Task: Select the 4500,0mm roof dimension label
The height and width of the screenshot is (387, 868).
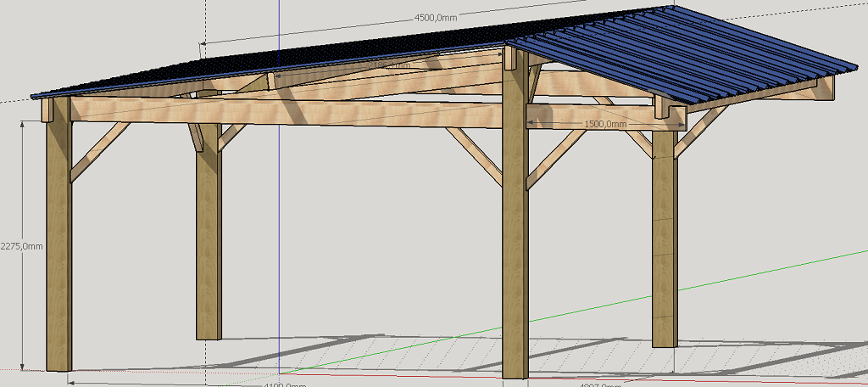Action: tap(436, 18)
